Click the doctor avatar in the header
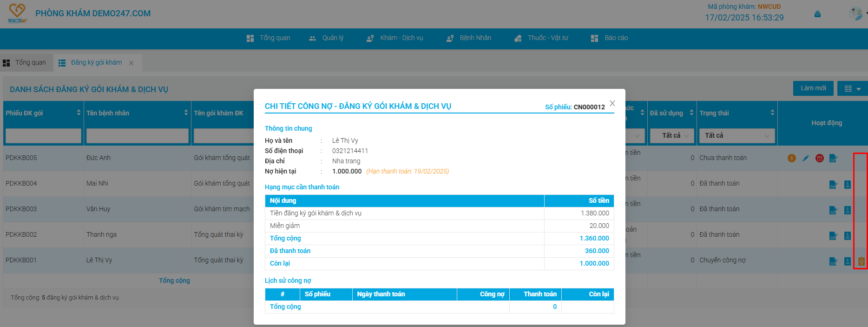Image resolution: width=868 pixels, height=327 pixels. coord(855,13)
